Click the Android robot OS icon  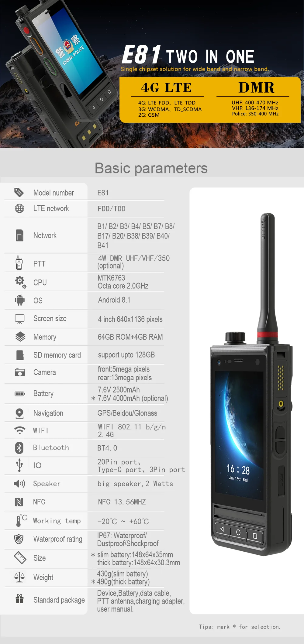[x=20, y=300]
